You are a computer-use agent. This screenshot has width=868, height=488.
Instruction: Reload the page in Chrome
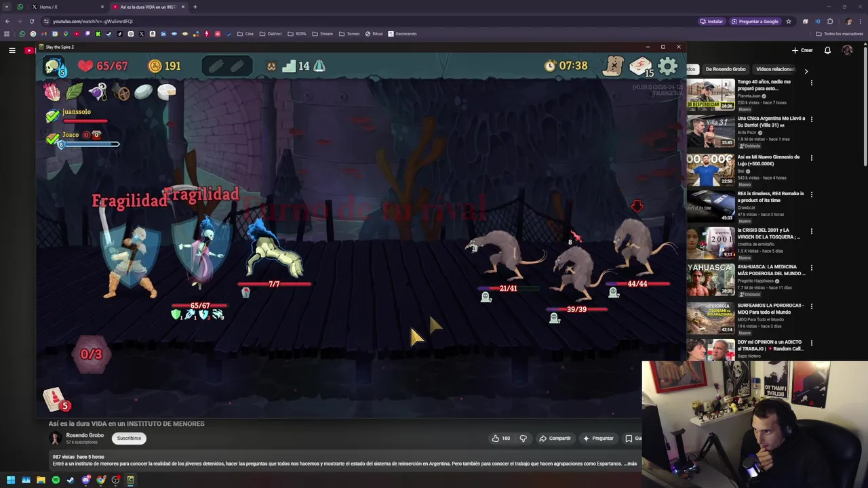coord(31,21)
